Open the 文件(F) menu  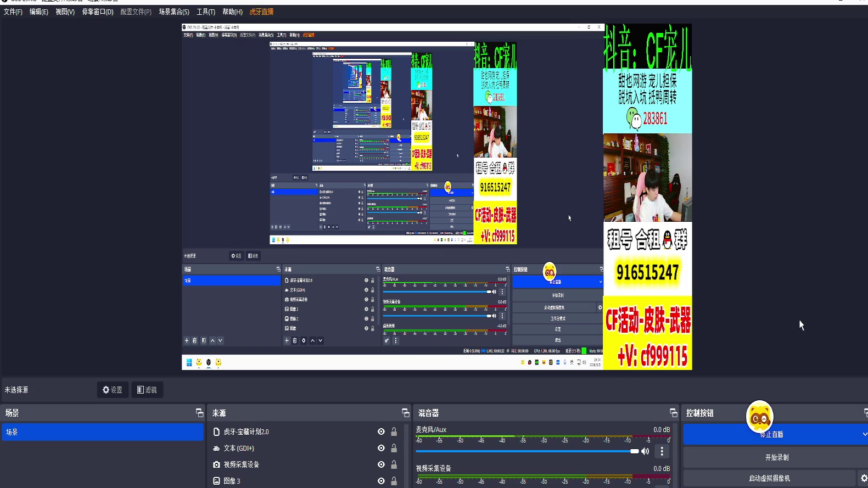[x=13, y=12]
